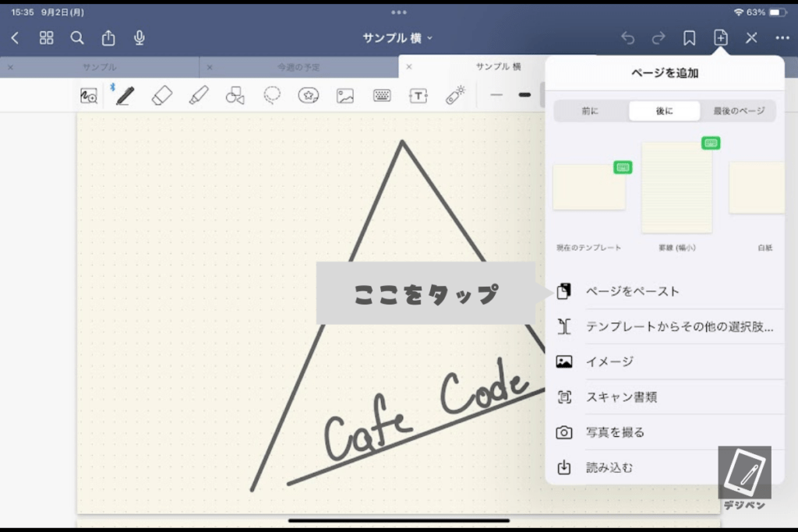
Task: Choose スキャン書類 option
Action: [665, 396]
